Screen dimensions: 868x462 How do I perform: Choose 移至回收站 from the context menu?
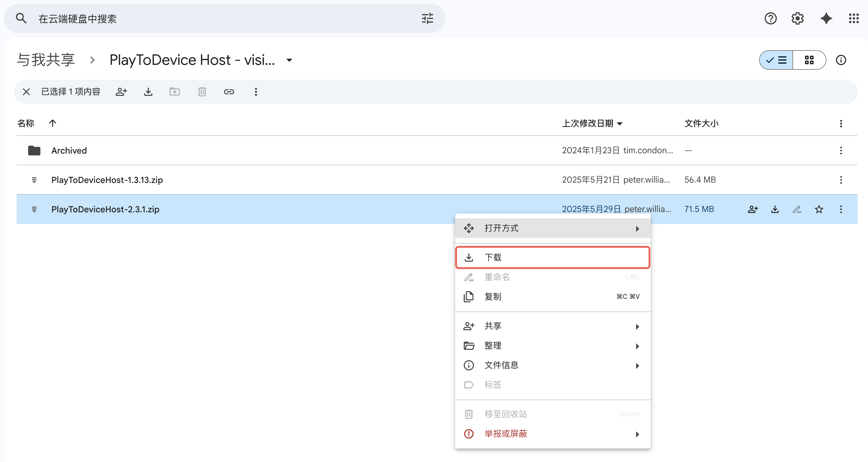(553, 414)
